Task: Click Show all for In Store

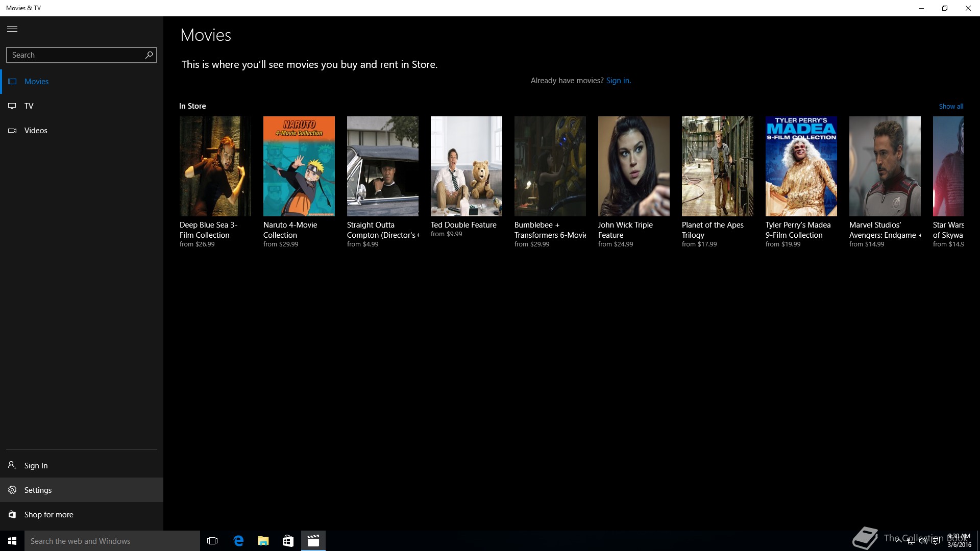Action: coord(951,107)
